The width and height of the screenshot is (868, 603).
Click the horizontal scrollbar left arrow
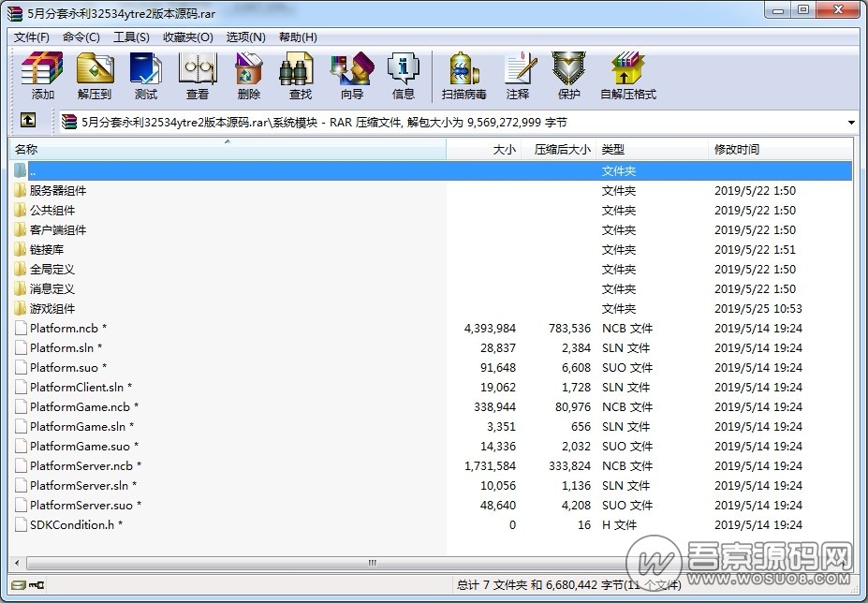(17, 563)
